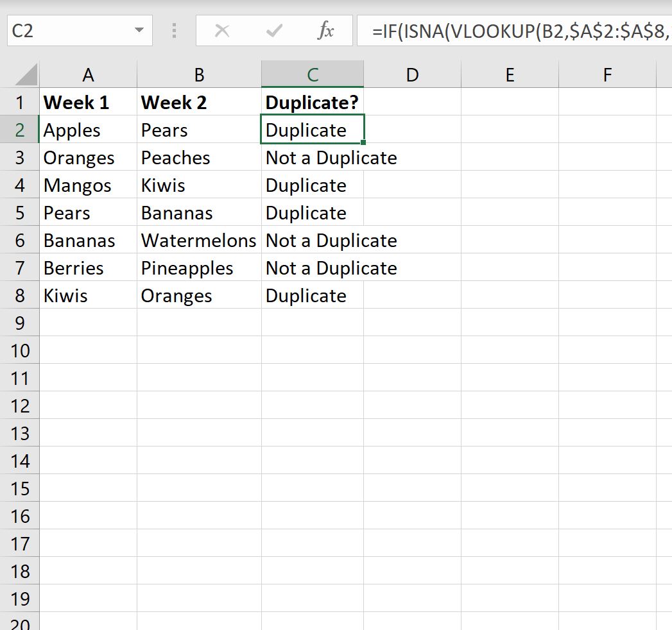Select the cell containing Apples
Image resolution: width=672 pixels, height=630 pixels.
click(x=88, y=130)
